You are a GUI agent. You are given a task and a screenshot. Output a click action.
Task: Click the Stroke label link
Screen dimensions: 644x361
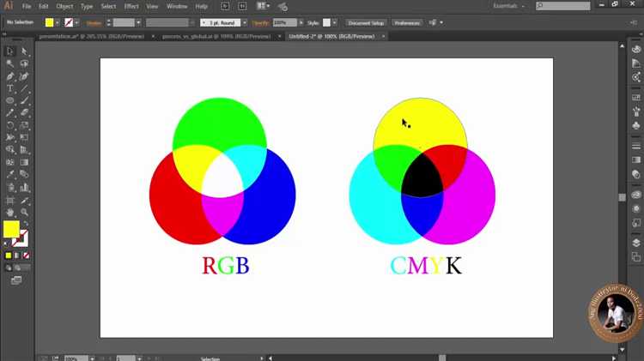(94, 23)
